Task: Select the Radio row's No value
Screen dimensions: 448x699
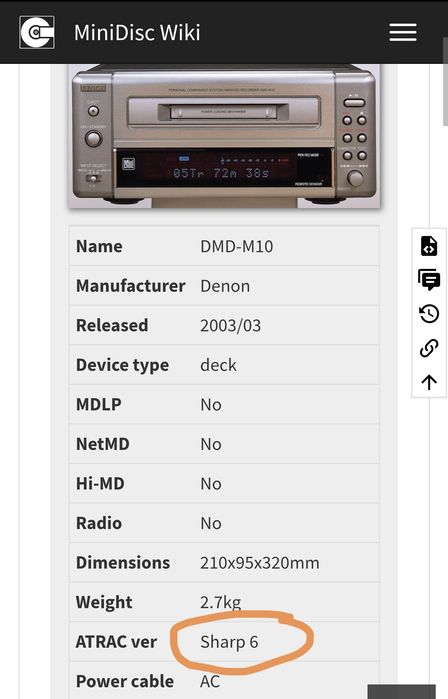Action: click(211, 523)
